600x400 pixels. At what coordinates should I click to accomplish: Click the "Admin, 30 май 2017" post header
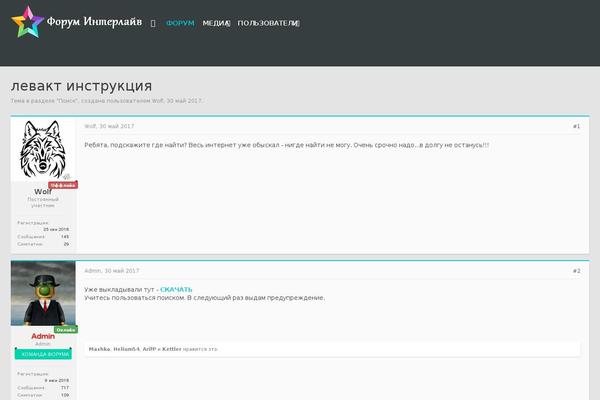coord(112,271)
